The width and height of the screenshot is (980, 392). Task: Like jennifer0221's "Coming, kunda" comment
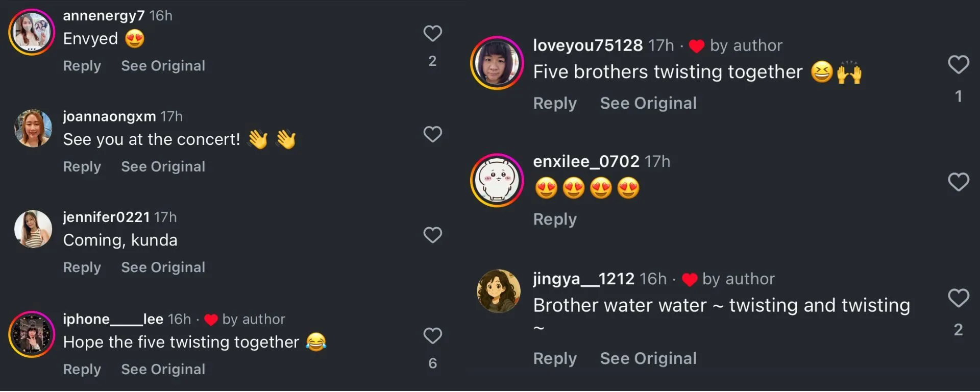click(432, 235)
